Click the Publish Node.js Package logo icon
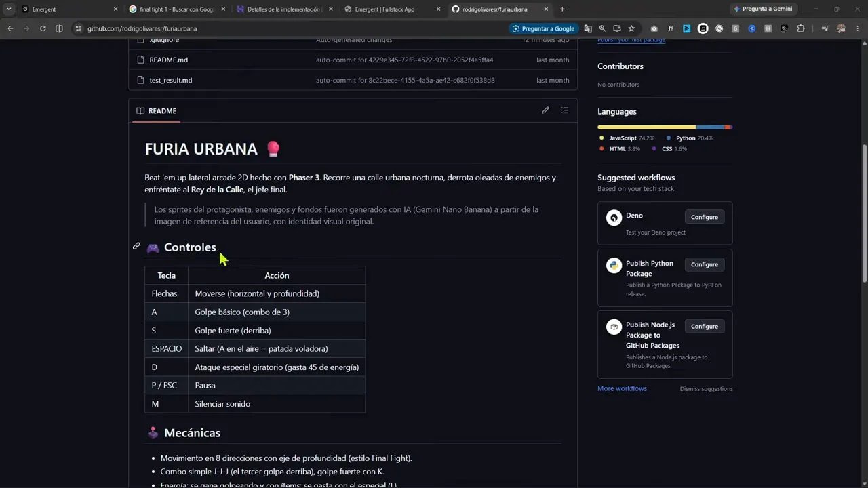 [614, 327]
